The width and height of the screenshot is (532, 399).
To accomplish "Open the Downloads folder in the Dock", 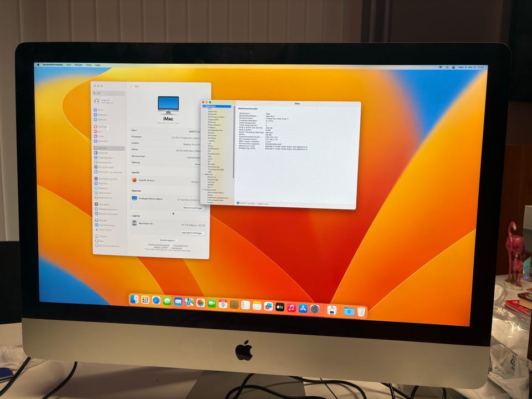I will tap(349, 311).
